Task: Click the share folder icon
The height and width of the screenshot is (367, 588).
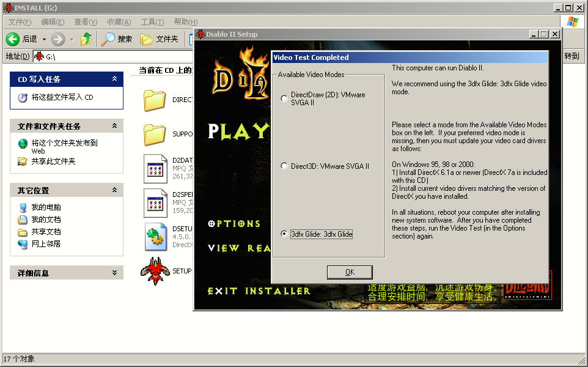Action: coord(23,161)
